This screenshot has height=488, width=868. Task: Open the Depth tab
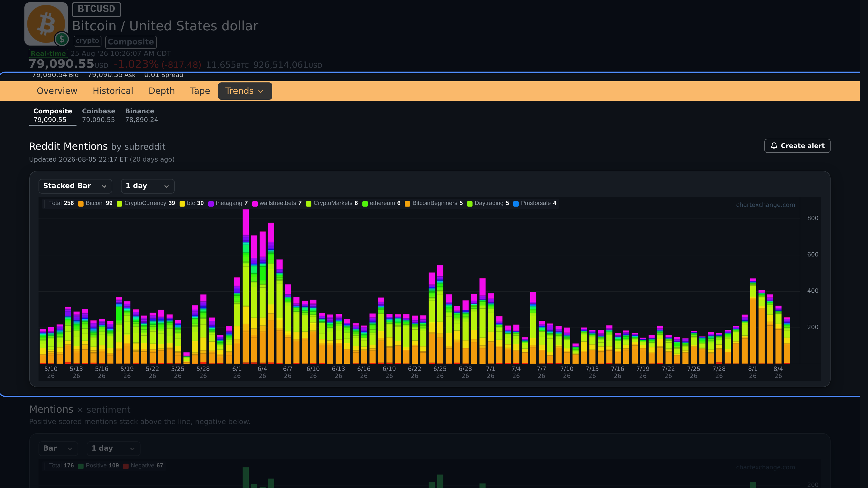click(162, 91)
